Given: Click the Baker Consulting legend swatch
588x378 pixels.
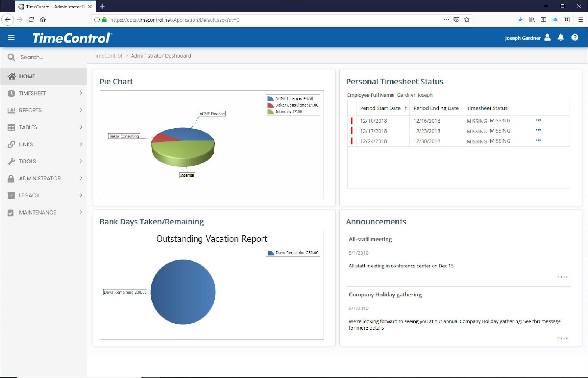Looking at the screenshot, I should click(270, 105).
